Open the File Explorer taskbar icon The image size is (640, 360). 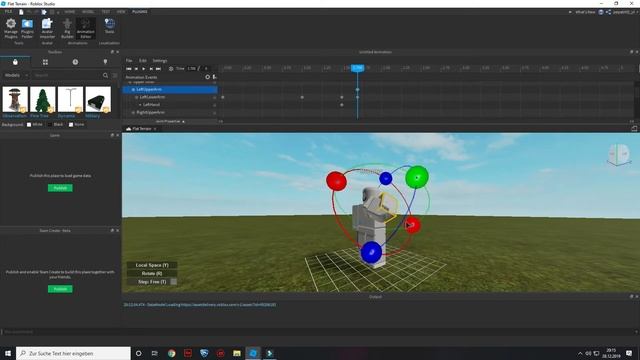[237, 353]
